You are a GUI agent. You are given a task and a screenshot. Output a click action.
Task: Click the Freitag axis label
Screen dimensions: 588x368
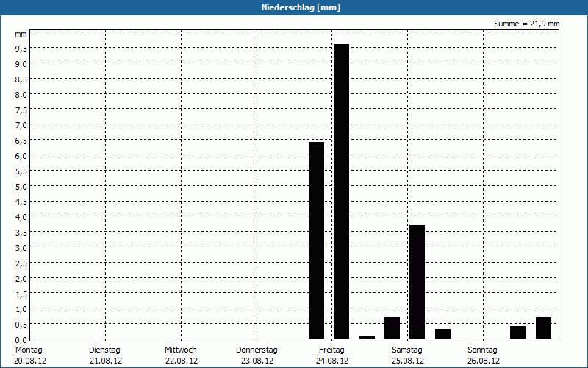click(331, 350)
